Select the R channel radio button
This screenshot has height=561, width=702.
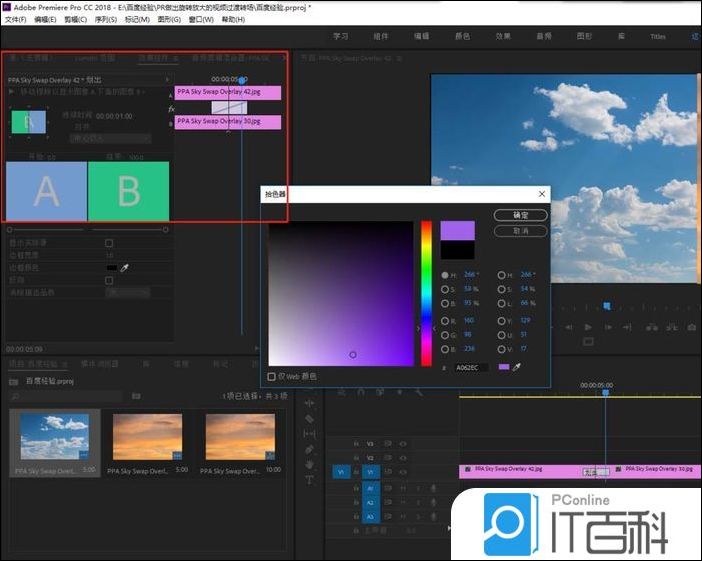(x=445, y=321)
